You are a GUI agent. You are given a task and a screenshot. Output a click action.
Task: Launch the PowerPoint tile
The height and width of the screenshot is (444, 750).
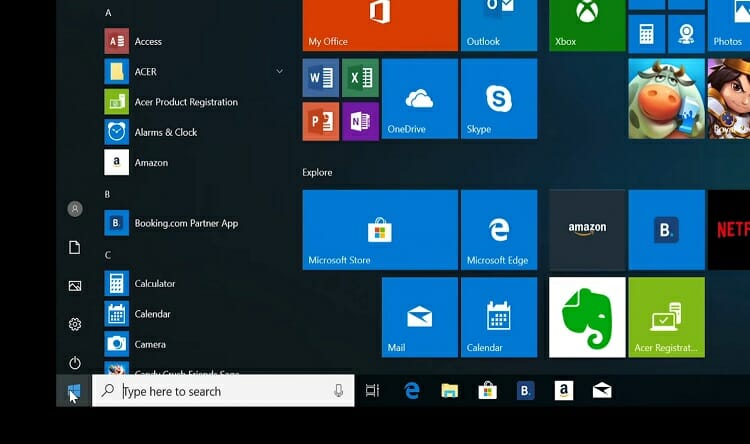320,121
